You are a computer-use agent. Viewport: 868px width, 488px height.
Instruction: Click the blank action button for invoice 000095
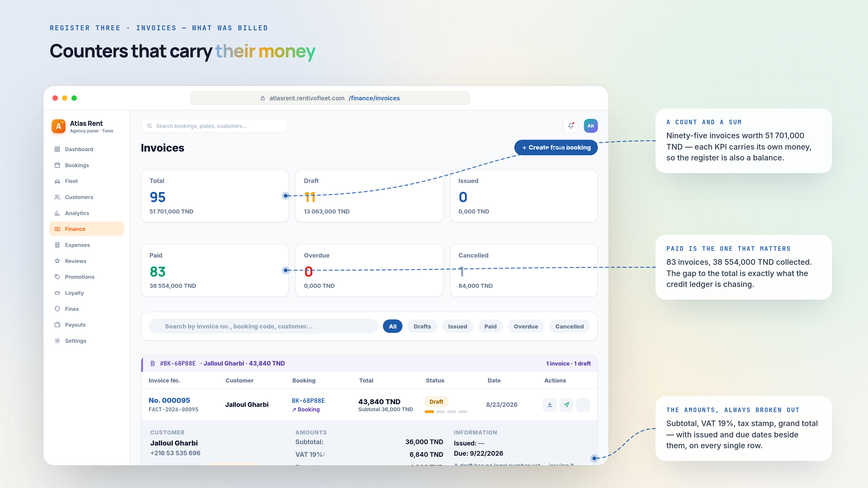[583, 405]
